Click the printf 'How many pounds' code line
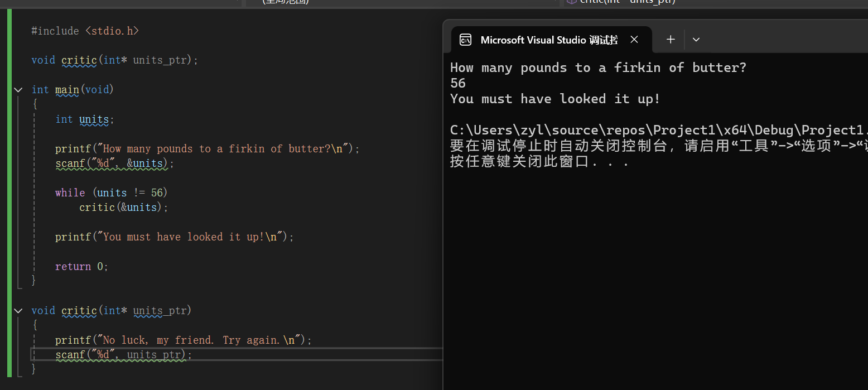 pyautogui.click(x=208, y=149)
